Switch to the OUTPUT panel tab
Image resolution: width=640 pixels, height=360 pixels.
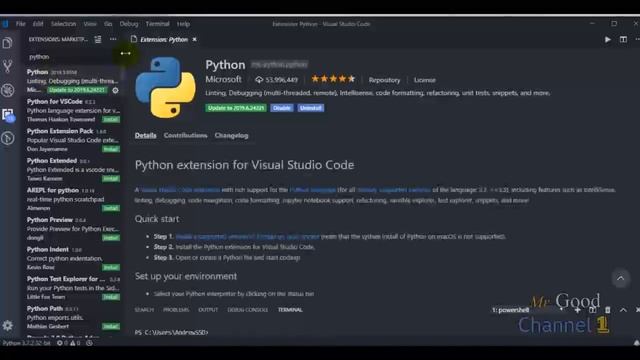[208, 310]
